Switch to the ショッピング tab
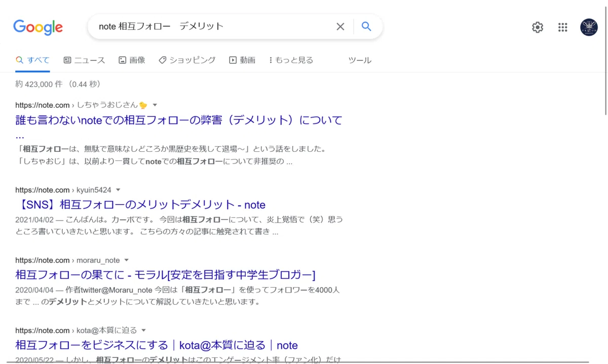Screen dimensions: 608x364 pos(187,60)
